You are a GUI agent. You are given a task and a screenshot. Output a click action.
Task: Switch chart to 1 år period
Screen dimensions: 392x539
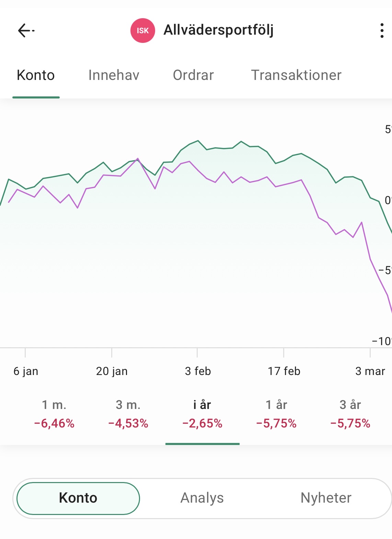click(x=276, y=414)
